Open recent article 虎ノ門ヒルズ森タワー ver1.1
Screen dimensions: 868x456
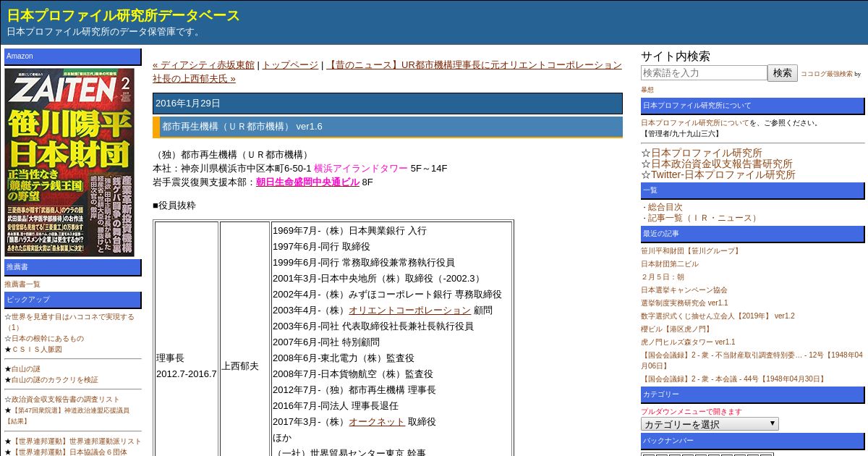[688, 342]
